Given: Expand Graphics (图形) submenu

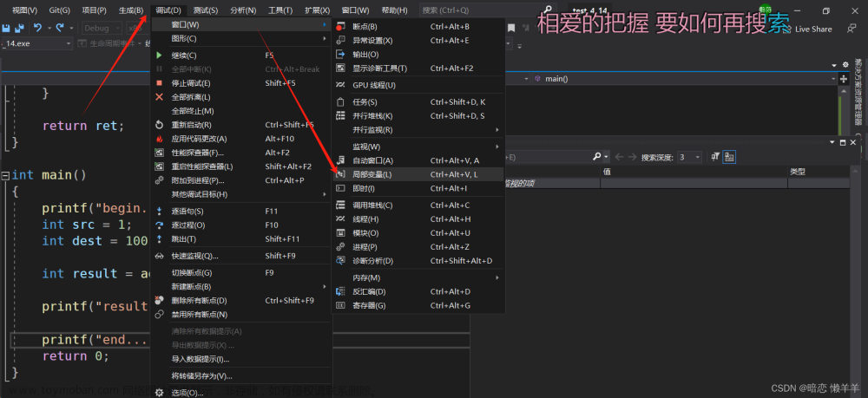Looking at the screenshot, I should 242,38.
